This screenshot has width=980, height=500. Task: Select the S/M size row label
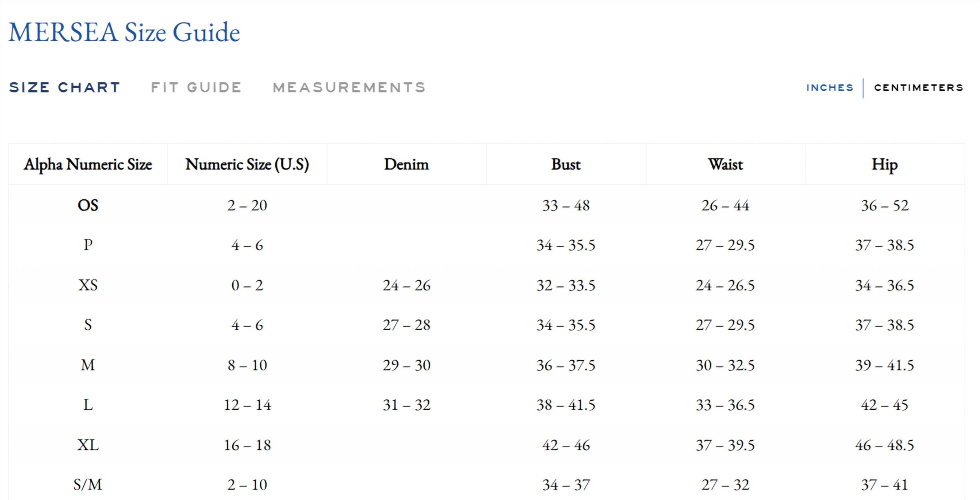(88, 484)
